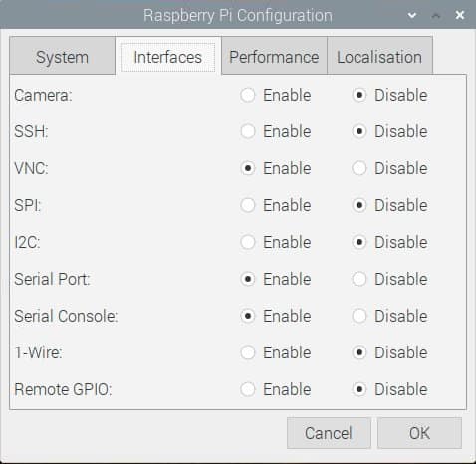The width and height of the screenshot is (476, 464).
Task: Enable SSH radio button
Action: (x=248, y=131)
